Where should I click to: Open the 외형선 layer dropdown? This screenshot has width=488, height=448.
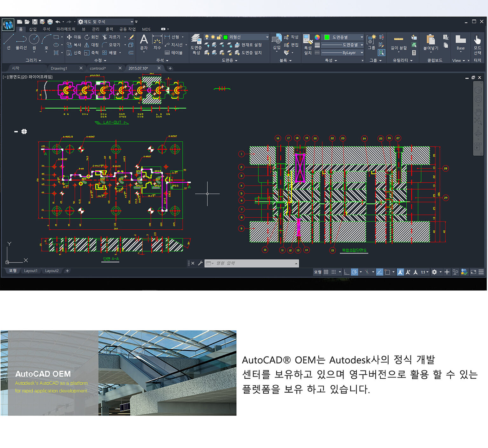pos(267,37)
